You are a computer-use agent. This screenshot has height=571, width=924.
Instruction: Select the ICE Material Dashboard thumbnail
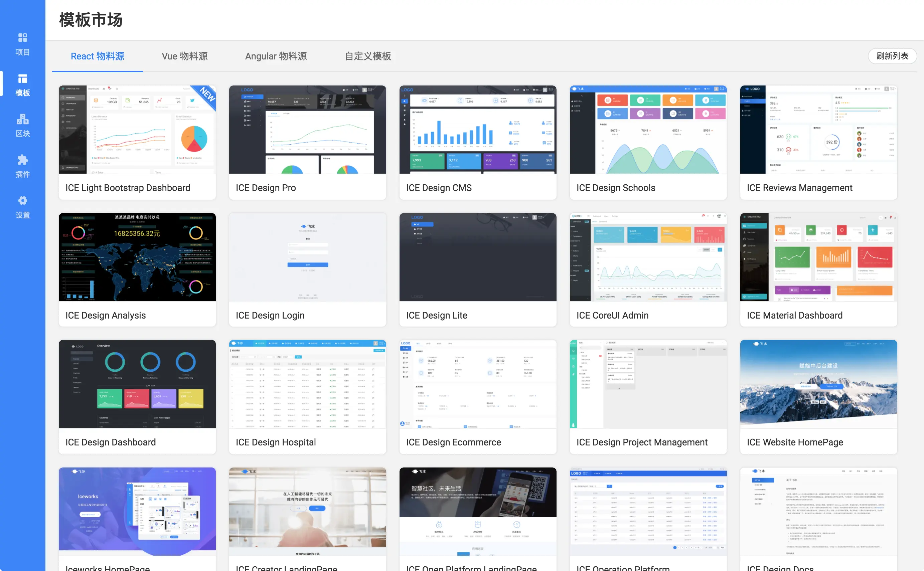point(818,257)
